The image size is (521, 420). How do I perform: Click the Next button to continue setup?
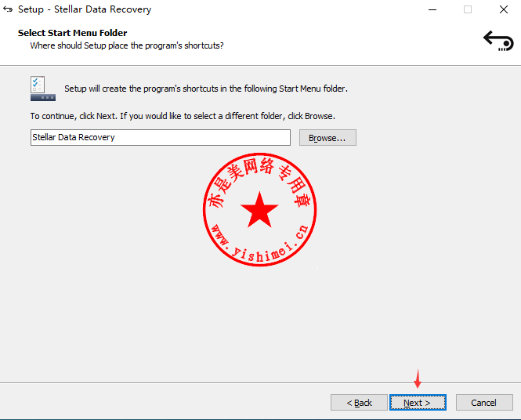click(418, 403)
